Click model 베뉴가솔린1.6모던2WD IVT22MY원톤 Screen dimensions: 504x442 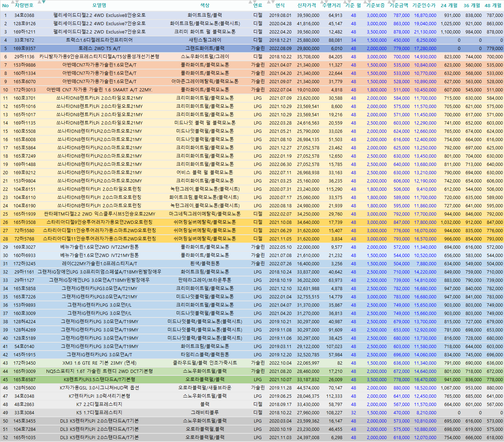(x=99, y=247)
